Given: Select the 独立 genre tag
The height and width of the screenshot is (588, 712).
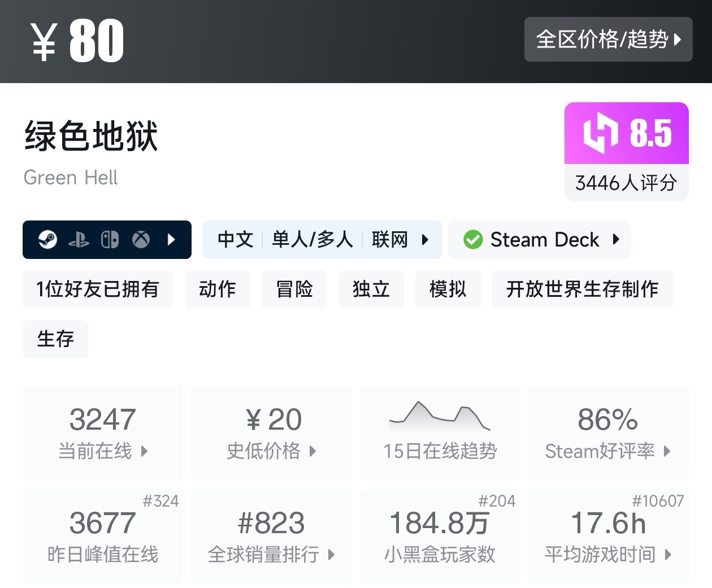Looking at the screenshot, I should click(371, 289).
